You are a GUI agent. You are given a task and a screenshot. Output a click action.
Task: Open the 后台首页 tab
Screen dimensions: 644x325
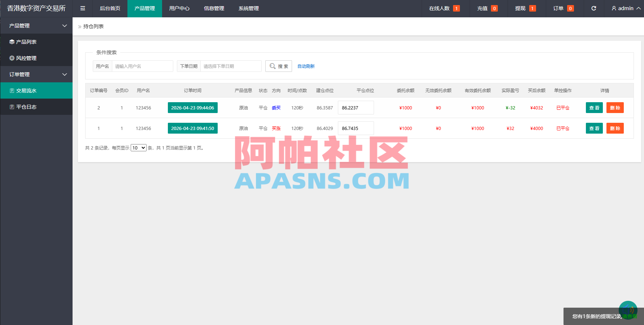[110, 8]
